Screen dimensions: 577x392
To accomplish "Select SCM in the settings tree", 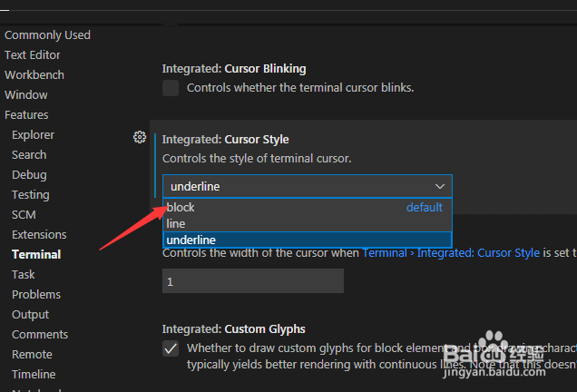I will click(x=24, y=215).
